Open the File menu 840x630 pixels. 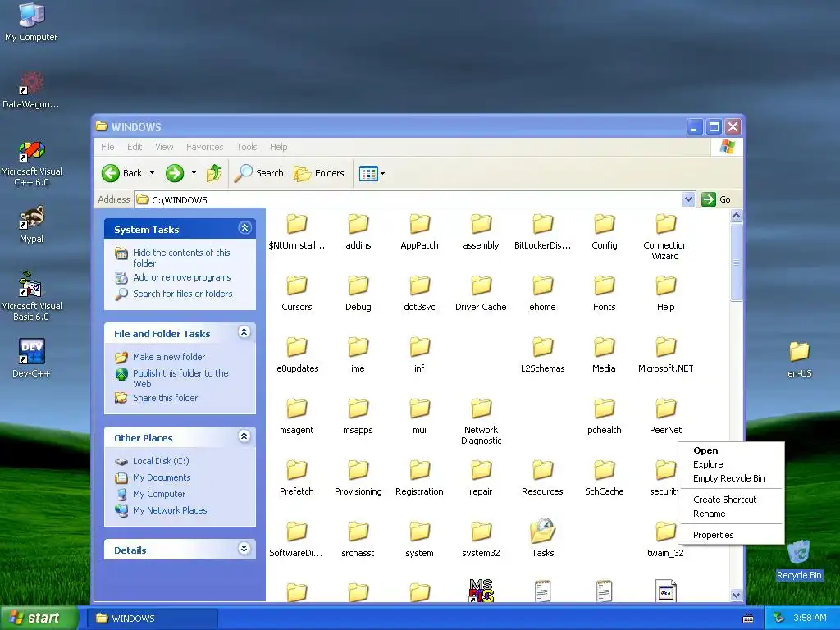pos(107,147)
